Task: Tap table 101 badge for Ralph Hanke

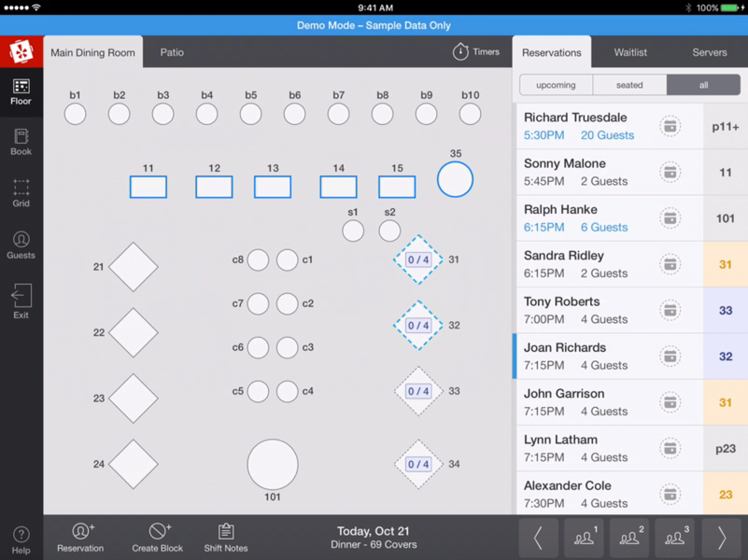Action: click(x=726, y=218)
